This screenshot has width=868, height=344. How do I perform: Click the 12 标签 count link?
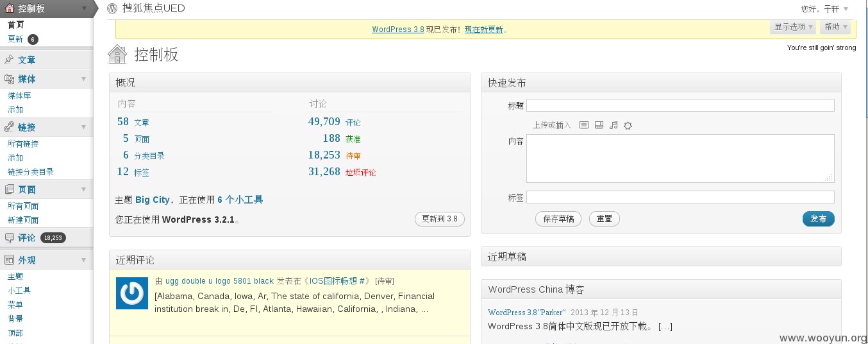(133, 172)
